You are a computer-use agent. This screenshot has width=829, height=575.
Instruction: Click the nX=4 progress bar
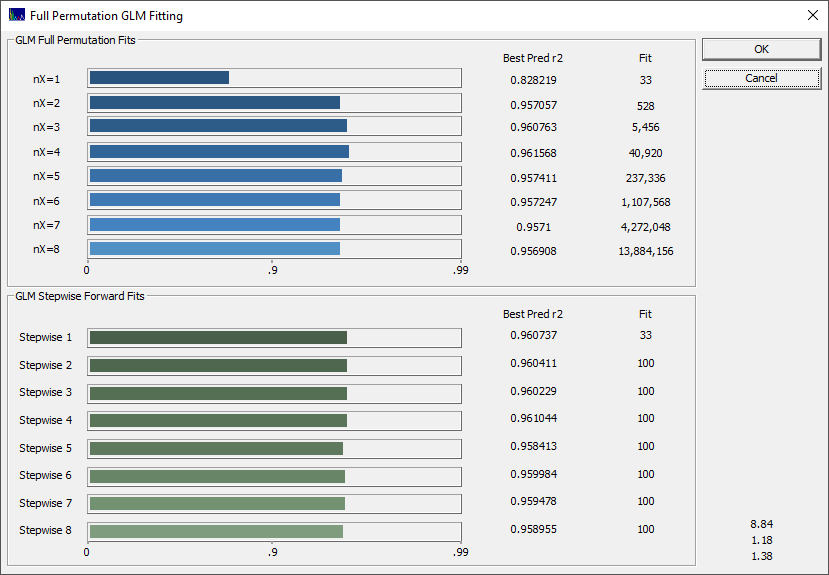[274, 152]
